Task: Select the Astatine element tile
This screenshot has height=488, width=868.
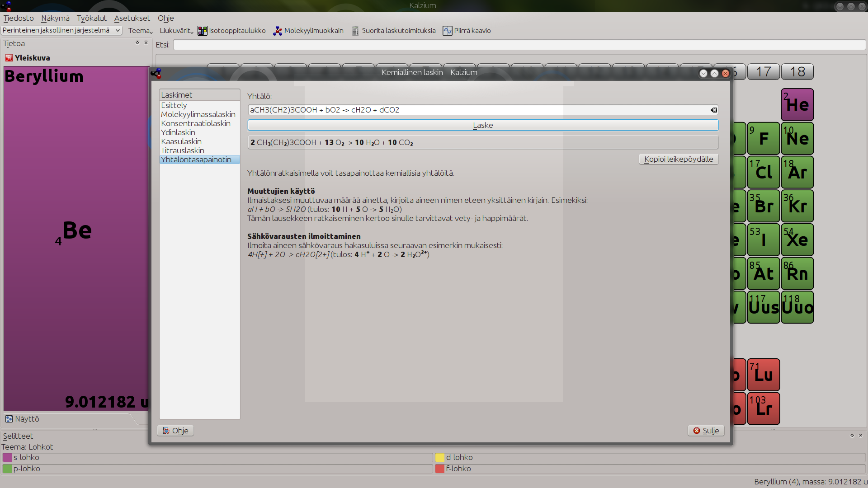Action: pyautogui.click(x=764, y=273)
